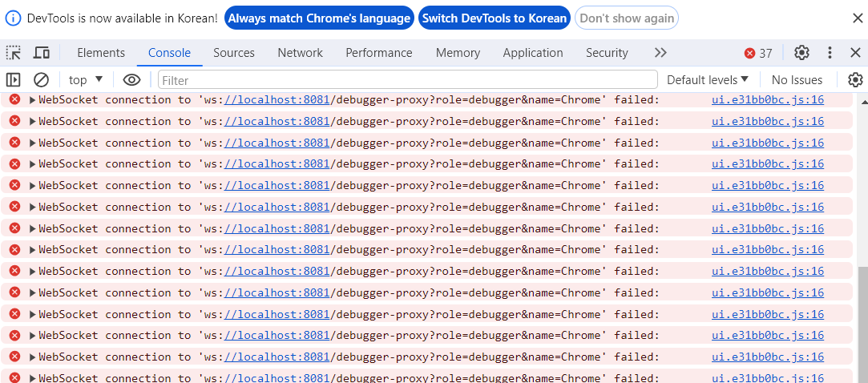Image resolution: width=868 pixels, height=383 pixels.
Task: Choose Don't show again
Action: [x=627, y=18]
